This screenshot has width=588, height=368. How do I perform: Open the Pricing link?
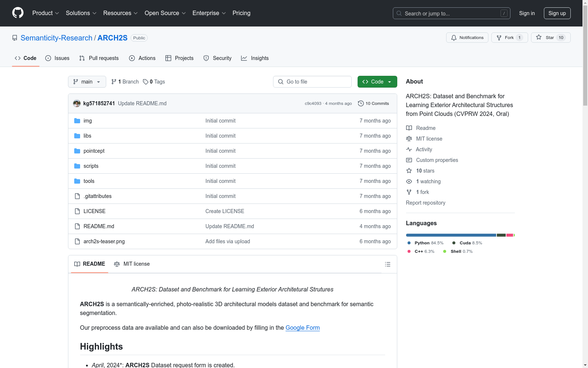(241, 13)
